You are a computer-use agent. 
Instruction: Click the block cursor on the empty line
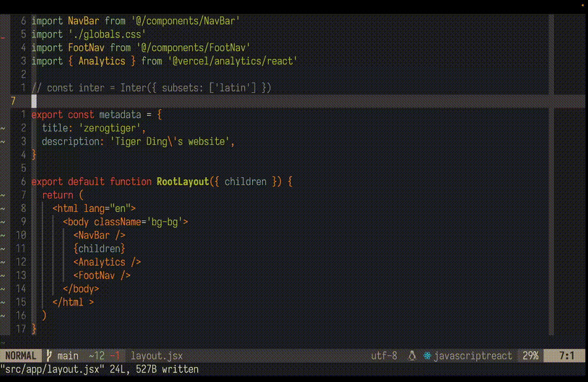pos(34,101)
